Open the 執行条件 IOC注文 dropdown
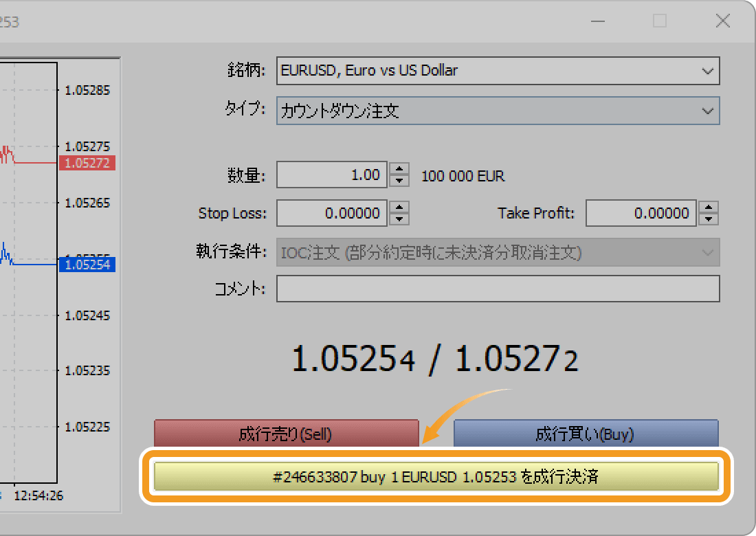 (x=498, y=253)
